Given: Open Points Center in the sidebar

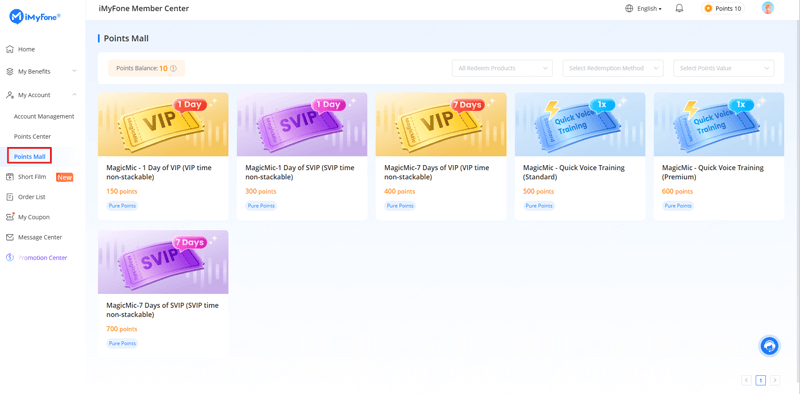Looking at the screenshot, I should pos(32,136).
